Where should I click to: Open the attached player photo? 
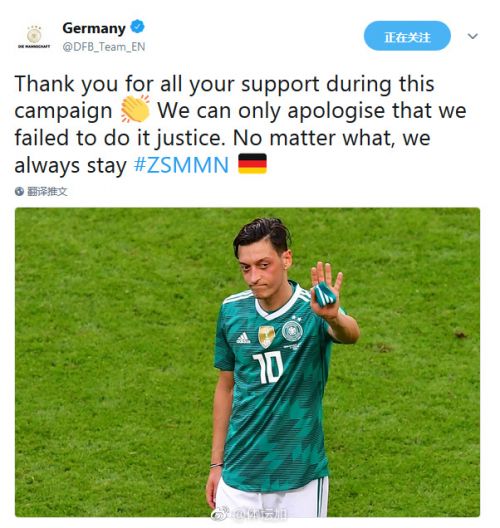point(247,362)
